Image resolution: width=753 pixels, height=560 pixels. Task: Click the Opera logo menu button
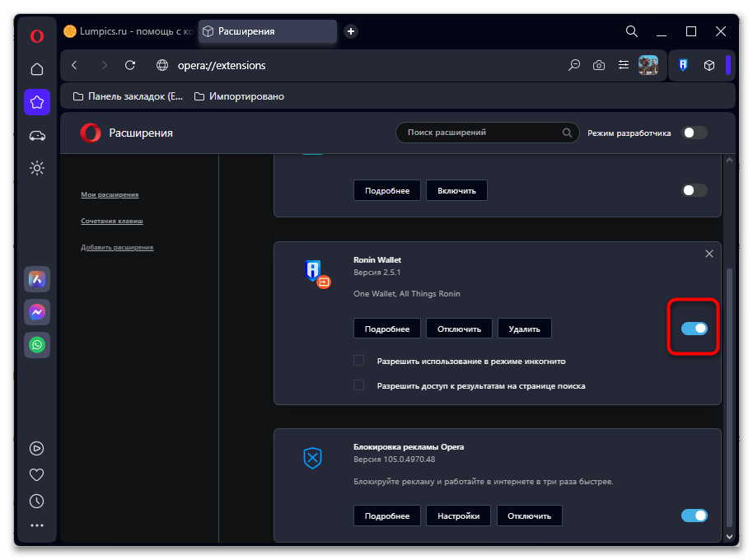coord(37,36)
